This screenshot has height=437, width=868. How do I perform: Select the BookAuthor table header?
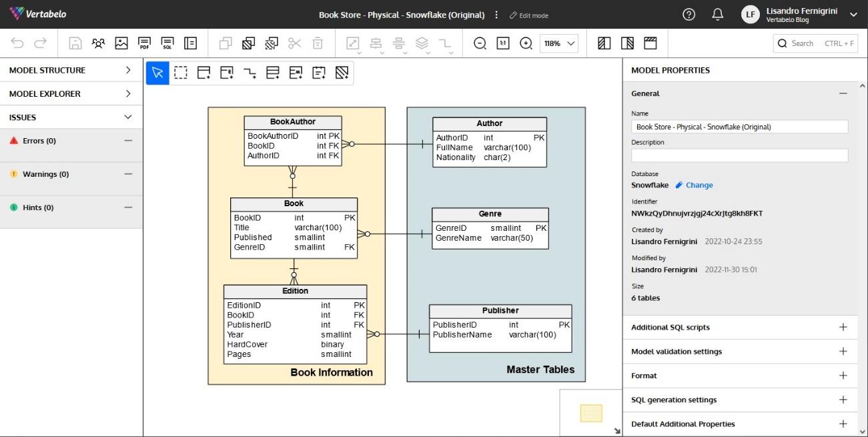click(293, 122)
